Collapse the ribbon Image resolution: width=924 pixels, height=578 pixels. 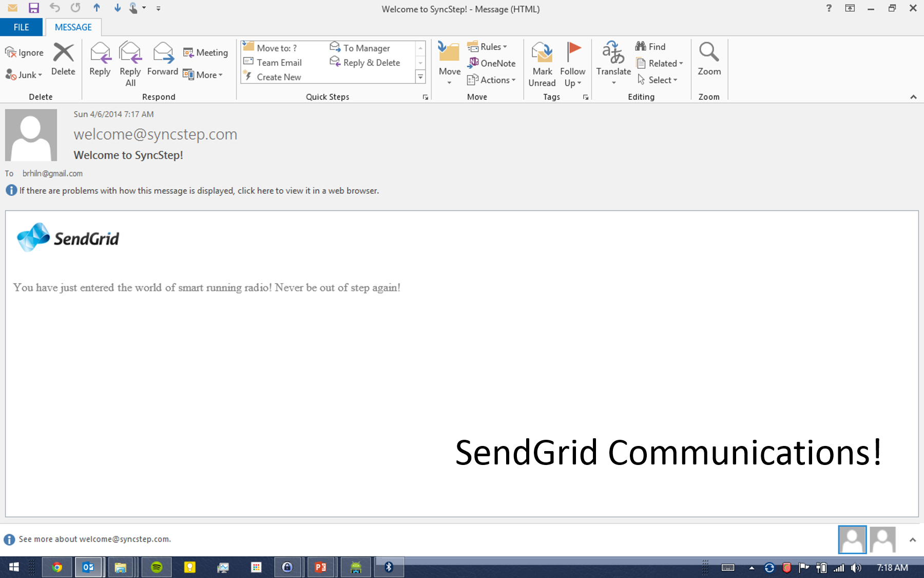tap(913, 97)
